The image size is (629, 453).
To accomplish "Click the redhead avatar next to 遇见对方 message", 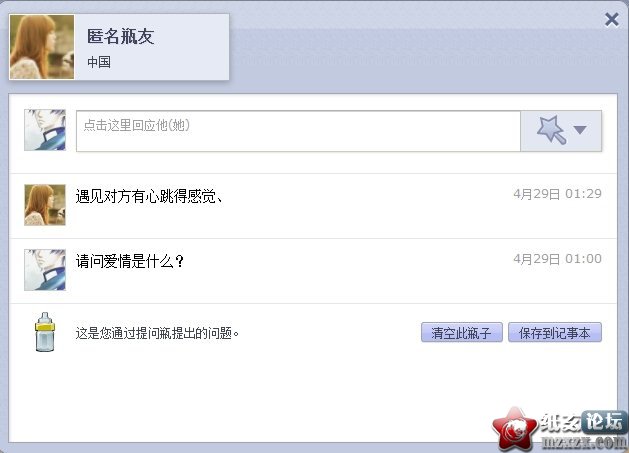I will (45, 205).
